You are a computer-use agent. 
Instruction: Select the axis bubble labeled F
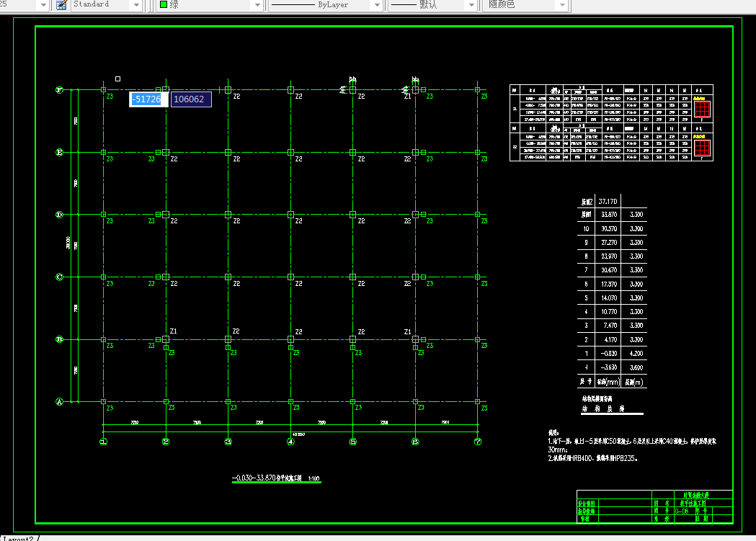coord(59,90)
